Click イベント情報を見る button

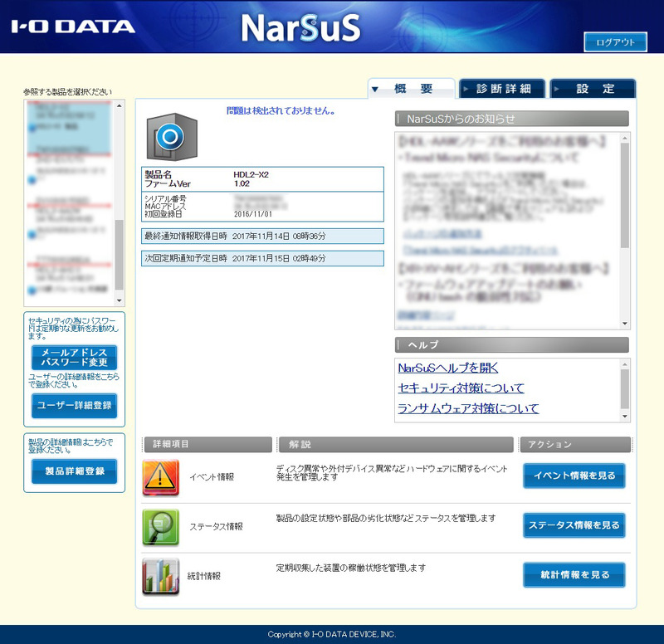[574, 476]
